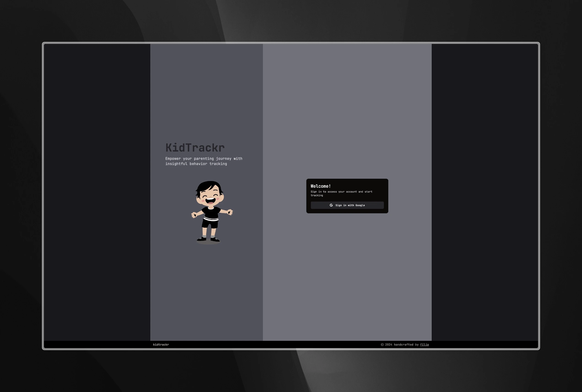Click the 'Sign in to access your account' text

coord(341,194)
